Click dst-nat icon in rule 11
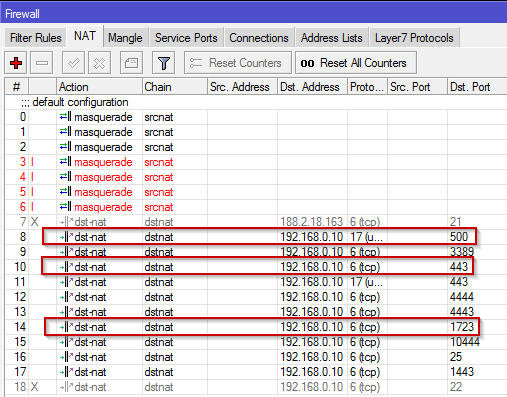The width and height of the screenshot is (507, 397). 66,282
